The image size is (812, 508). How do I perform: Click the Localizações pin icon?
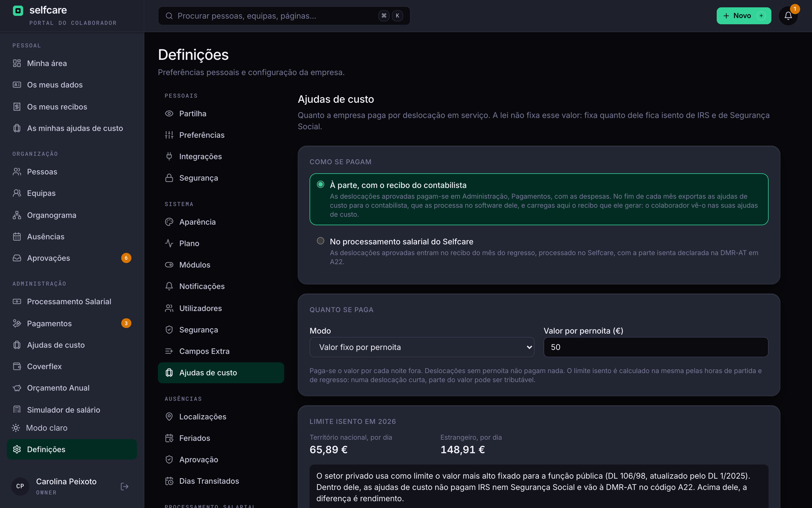pos(169,417)
